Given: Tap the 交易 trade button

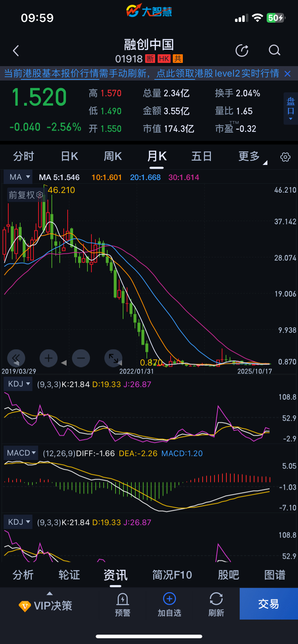Looking at the screenshot, I should click(269, 604).
